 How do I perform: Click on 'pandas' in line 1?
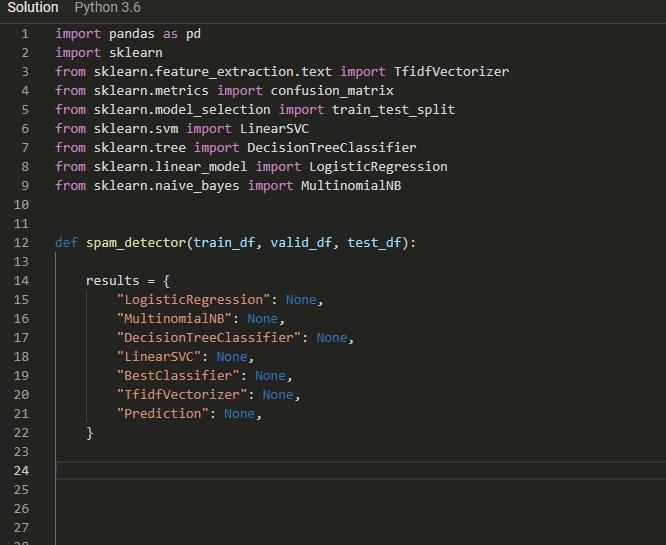tap(132, 34)
